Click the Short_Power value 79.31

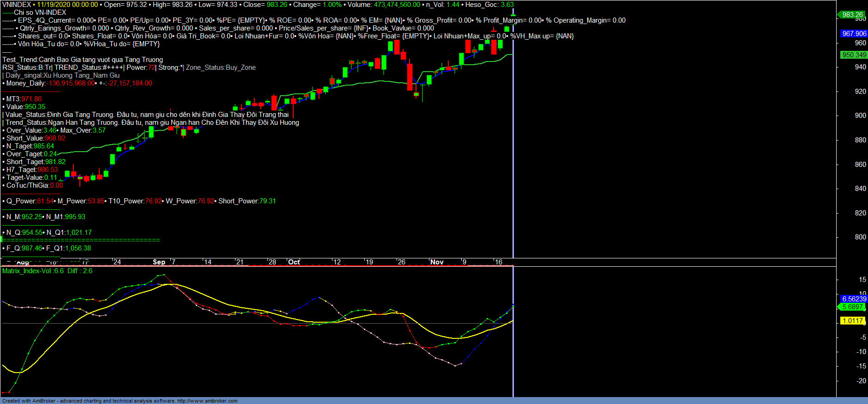[x=267, y=201]
